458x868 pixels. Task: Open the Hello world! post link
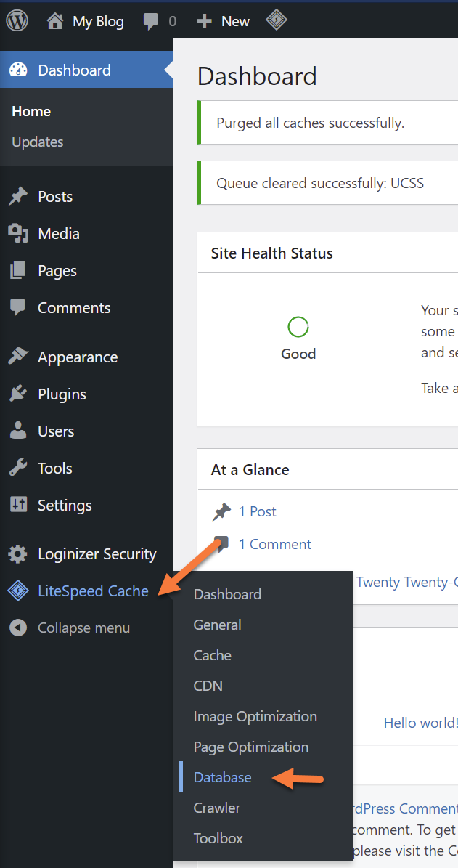[420, 723]
